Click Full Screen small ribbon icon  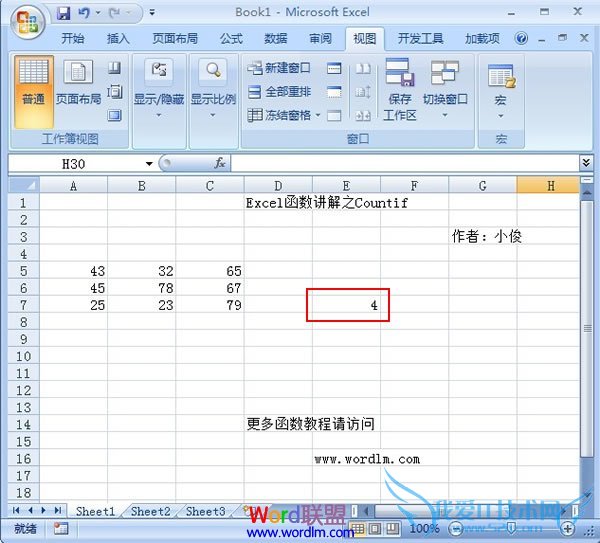(x=114, y=115)
